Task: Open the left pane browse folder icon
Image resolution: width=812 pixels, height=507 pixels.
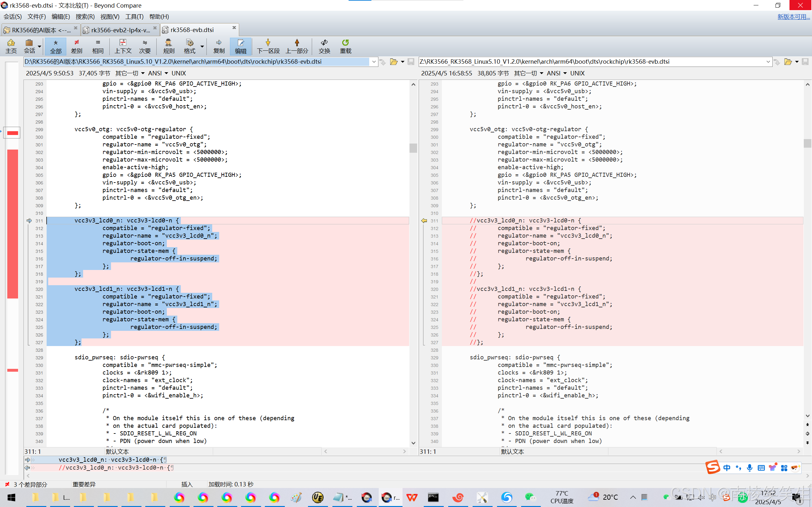Action: pos(394,62)
